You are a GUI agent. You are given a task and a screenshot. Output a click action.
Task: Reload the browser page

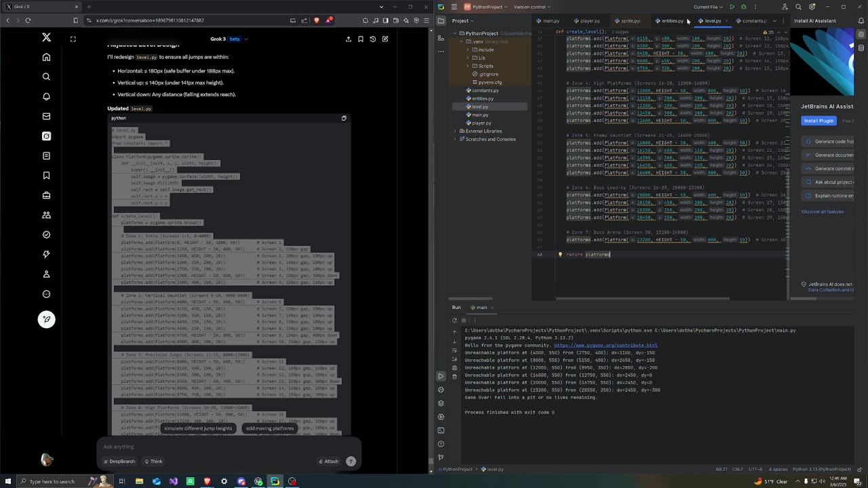(x=28, y=20)
